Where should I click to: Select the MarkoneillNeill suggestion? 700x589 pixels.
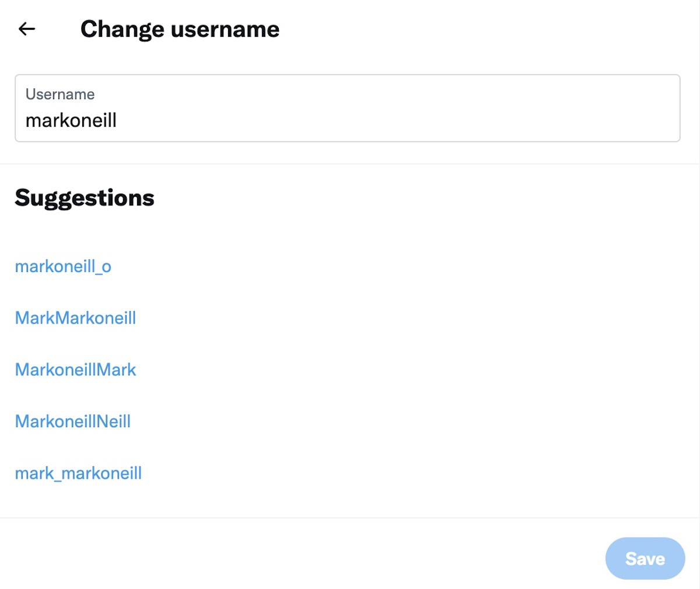pyautogui.click(x=73, y=421)
